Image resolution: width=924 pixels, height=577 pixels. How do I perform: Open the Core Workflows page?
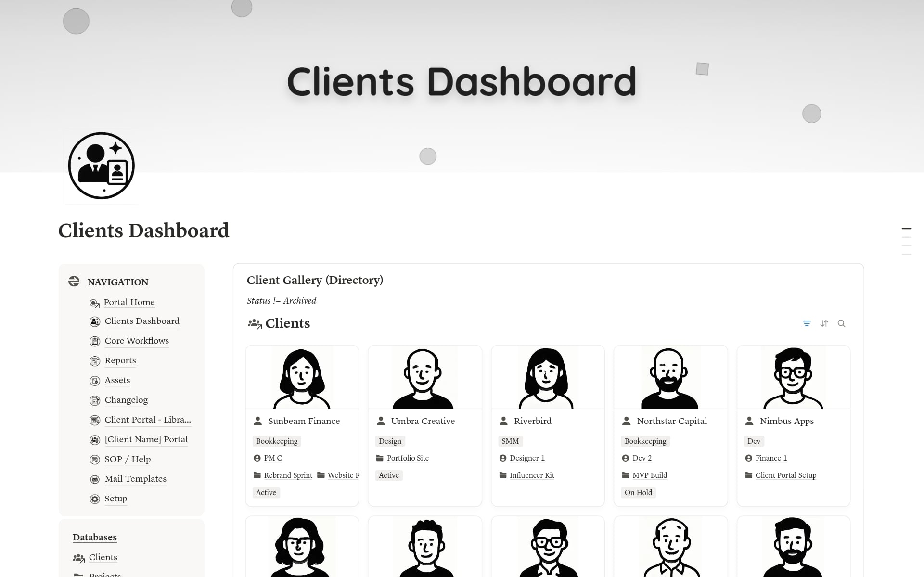(x=137, y=341)
